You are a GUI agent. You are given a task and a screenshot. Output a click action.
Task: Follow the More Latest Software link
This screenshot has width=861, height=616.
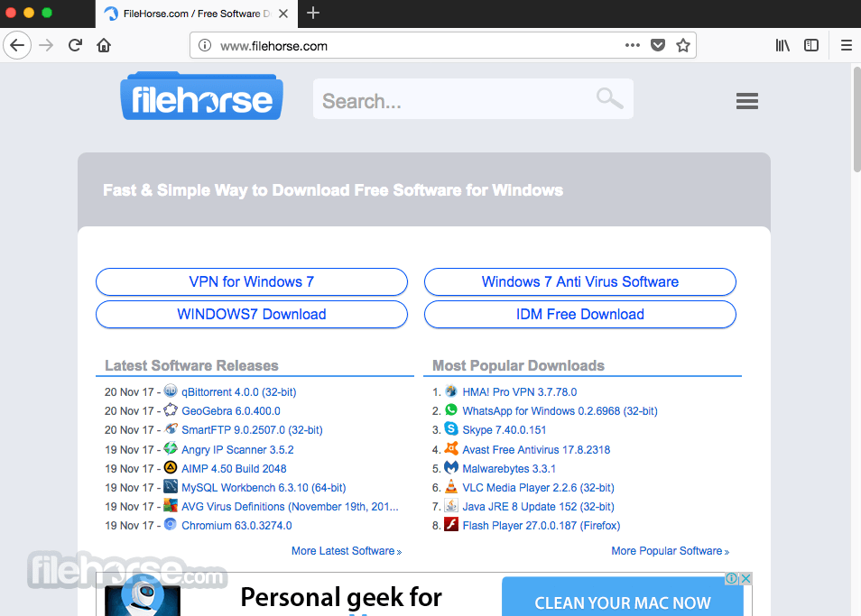pyautogui.click(x=347, y=551)
